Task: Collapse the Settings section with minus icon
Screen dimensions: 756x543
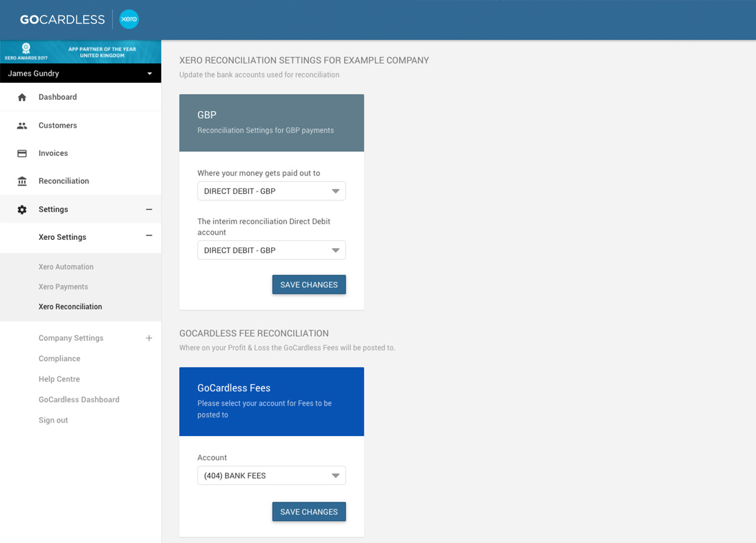Action: [x=149, y=209]
